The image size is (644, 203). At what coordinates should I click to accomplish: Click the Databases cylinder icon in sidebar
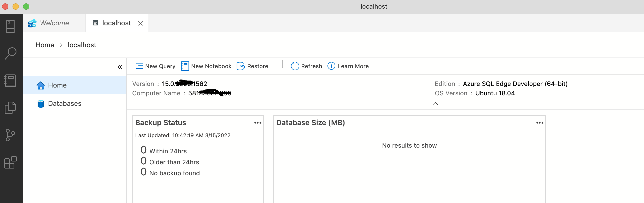click(41, 104)
